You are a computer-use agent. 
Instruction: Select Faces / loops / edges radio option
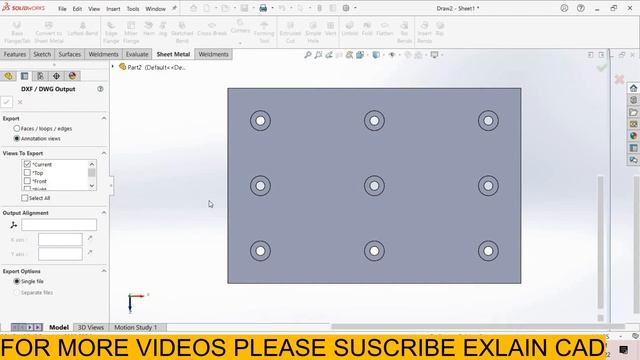click(x=17, y=129)
